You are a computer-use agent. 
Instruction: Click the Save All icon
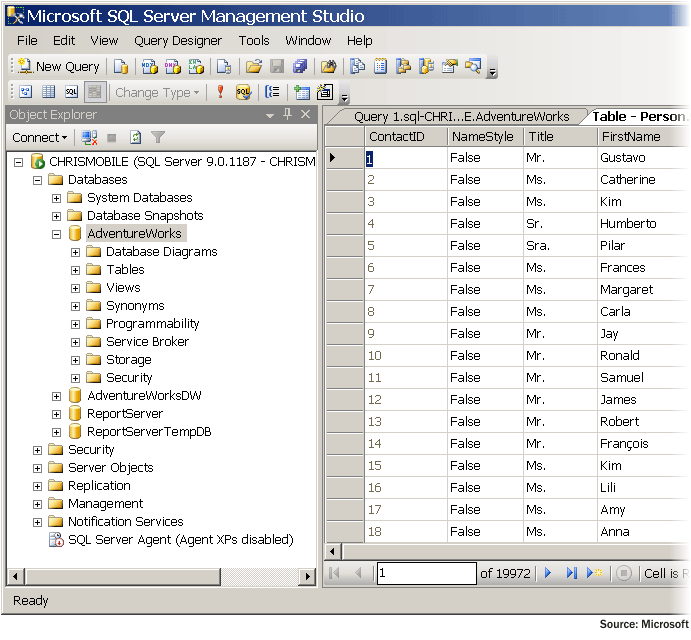(300, 67)
